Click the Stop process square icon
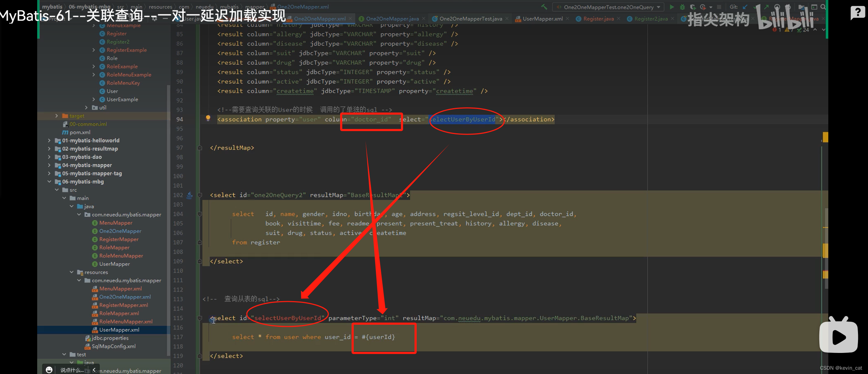The width and height of the screenshot is (868, 374). (719, 7)
